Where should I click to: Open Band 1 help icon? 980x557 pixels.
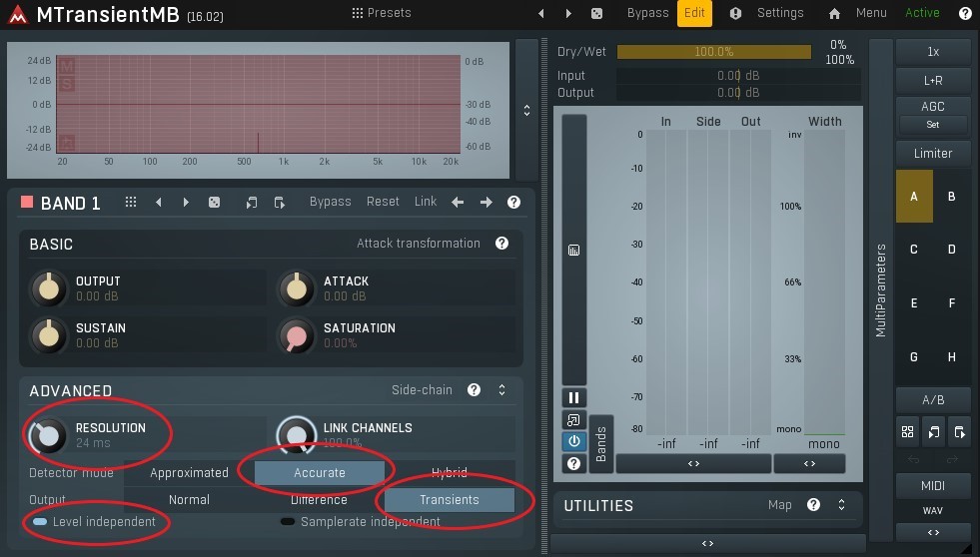tap(513, 202)
